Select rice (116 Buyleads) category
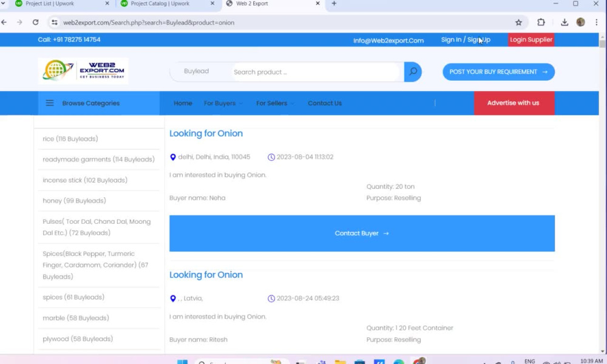 [x=70, y=138]
